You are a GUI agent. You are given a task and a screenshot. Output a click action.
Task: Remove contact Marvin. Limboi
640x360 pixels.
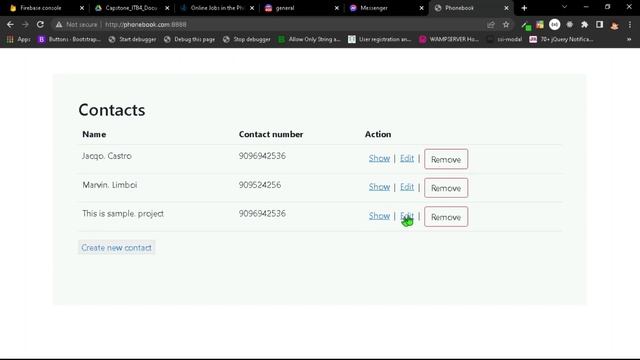(x=446, y=188)
